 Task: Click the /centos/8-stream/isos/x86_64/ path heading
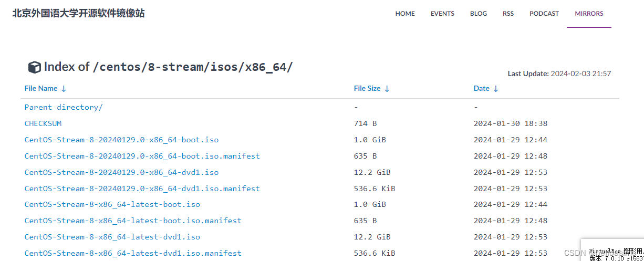[192, 67]
